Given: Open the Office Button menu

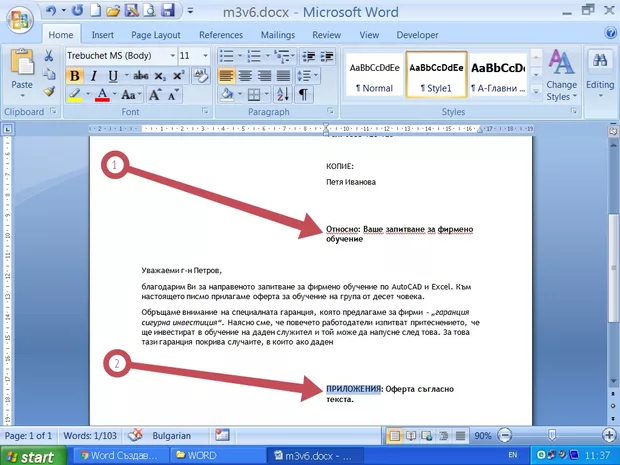Looking at the screenshot, I should pyautogui.click(x=19, y=19).
